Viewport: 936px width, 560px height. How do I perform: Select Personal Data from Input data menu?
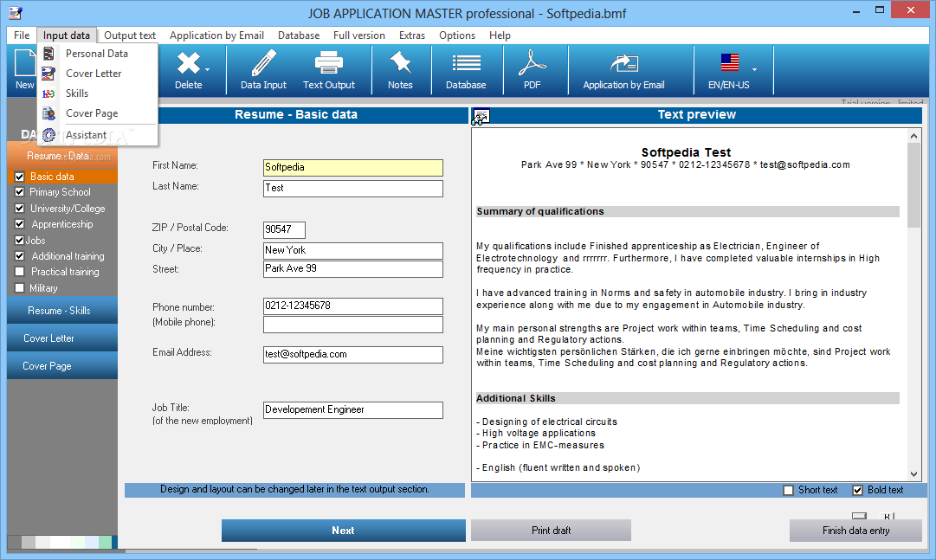tap(97, 54)
